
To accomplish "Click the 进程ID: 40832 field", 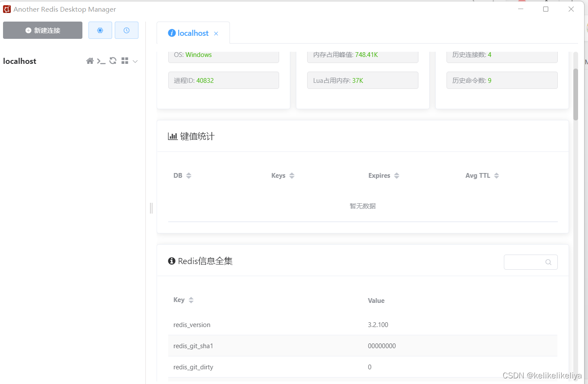I will [223, 80].
